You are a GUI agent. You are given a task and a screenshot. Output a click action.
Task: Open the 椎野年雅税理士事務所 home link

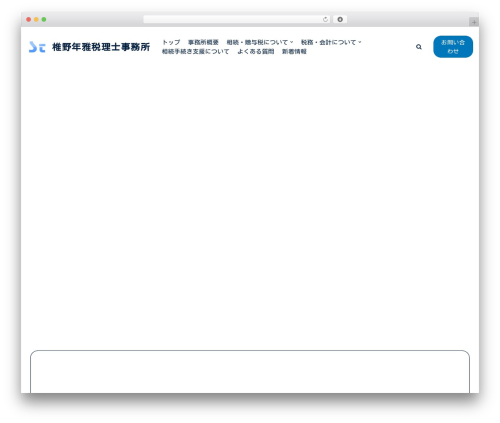point(101,47)
